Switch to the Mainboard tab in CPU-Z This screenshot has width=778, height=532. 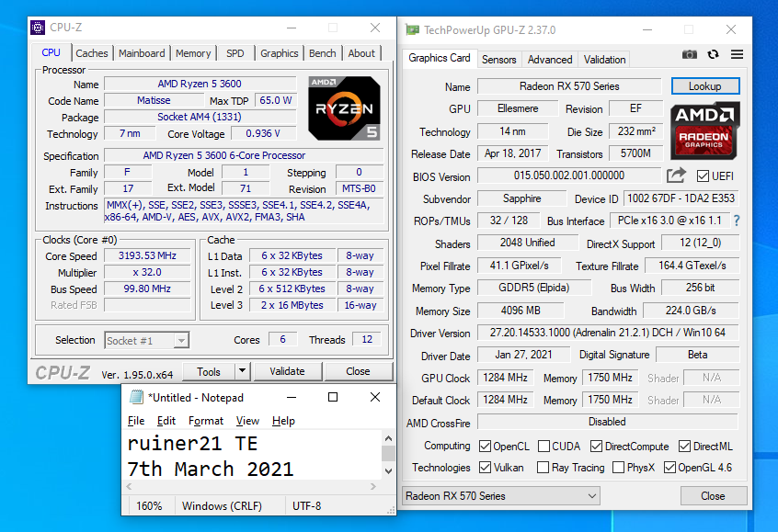[142, 53]
